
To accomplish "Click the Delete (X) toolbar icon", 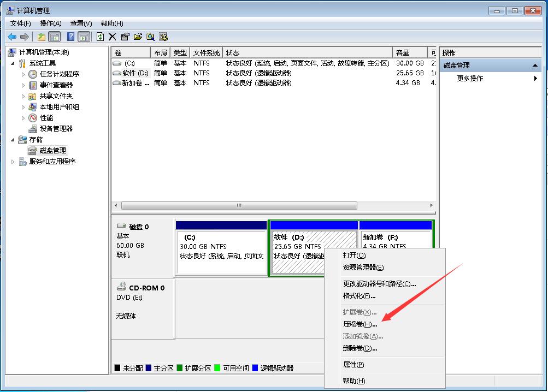I will click(x=113, y=37).
